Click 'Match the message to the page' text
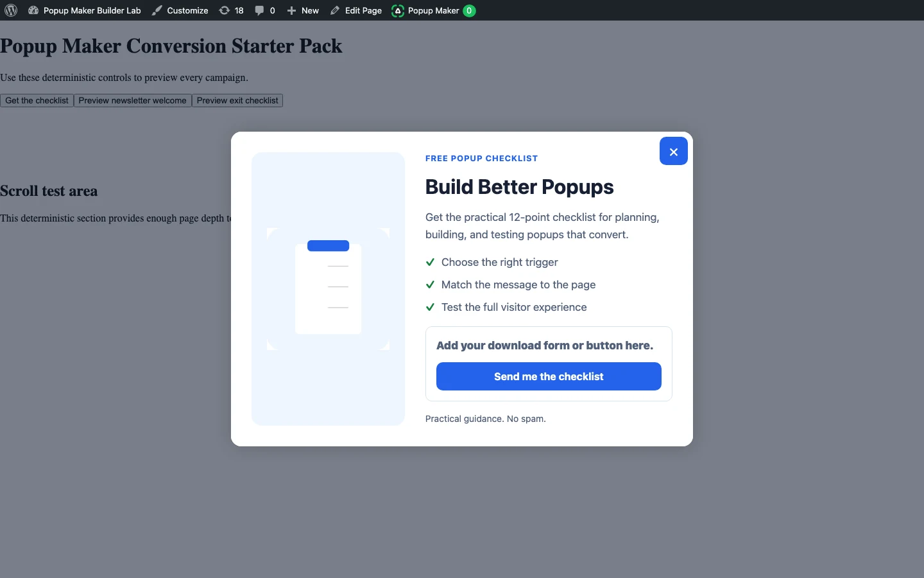This screenshot has height=578, width=924. (x=518, y=285)
